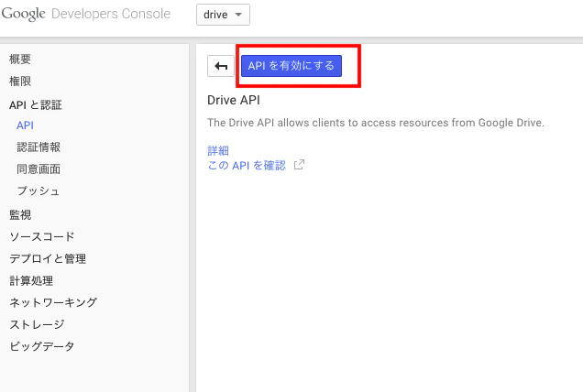Click the back arrow button
Image resolution: width=583 pixels, height=392 pixels.
click(x=221, y=66)
